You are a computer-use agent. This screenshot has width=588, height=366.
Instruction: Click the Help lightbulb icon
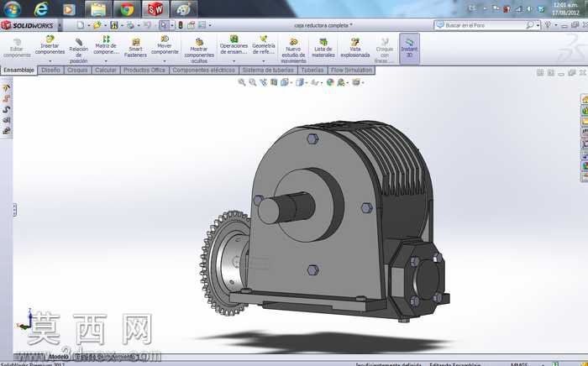point(548,25)
